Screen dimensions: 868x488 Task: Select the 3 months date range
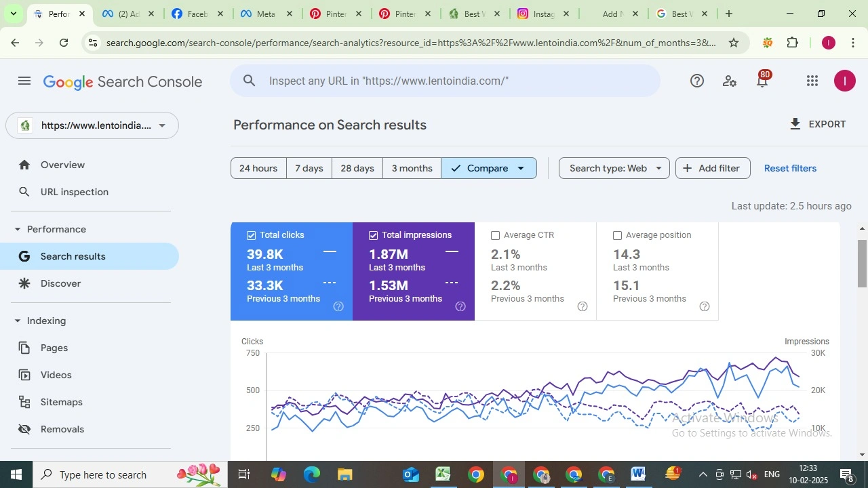click(412, 168)
